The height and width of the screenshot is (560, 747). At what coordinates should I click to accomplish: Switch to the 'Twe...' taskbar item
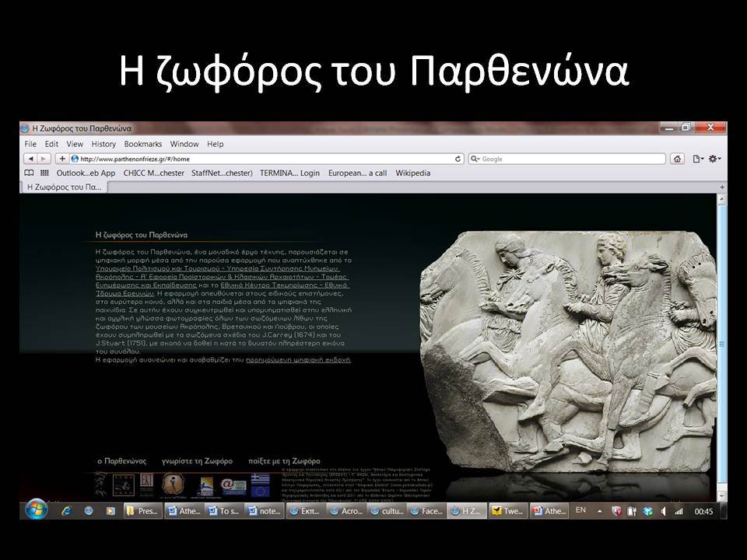click(508, 511)
